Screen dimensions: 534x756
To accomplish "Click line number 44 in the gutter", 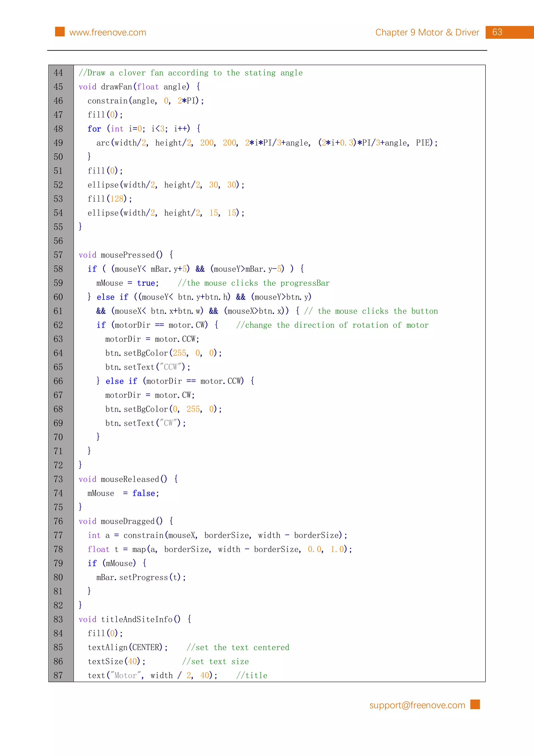I will (x=58, y=73).
